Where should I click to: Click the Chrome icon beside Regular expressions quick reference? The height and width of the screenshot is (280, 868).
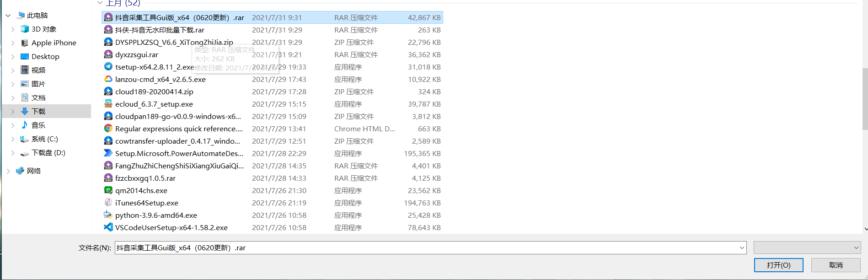point(108,129)
